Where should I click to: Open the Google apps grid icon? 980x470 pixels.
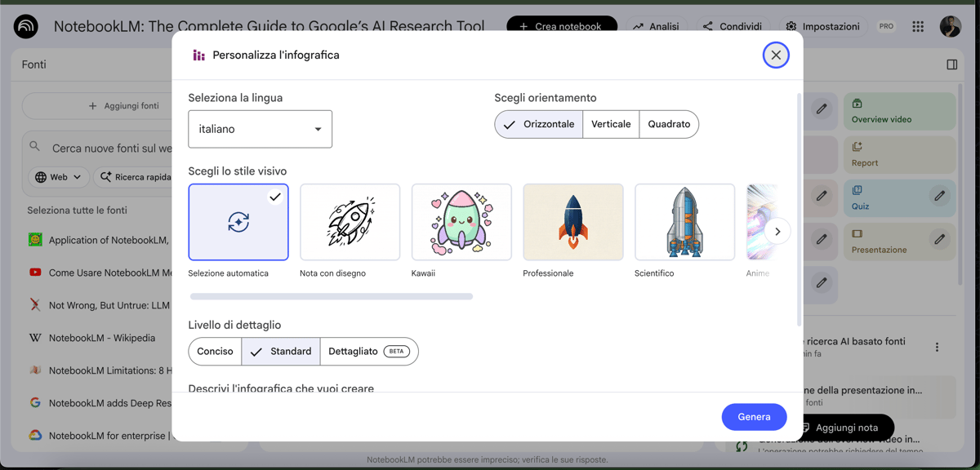coord(918,26)
